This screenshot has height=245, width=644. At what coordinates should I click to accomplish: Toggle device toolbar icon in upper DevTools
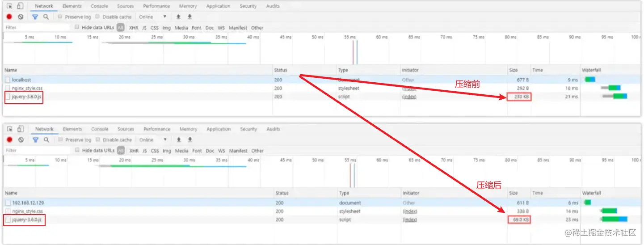click(x=20, y=6)
